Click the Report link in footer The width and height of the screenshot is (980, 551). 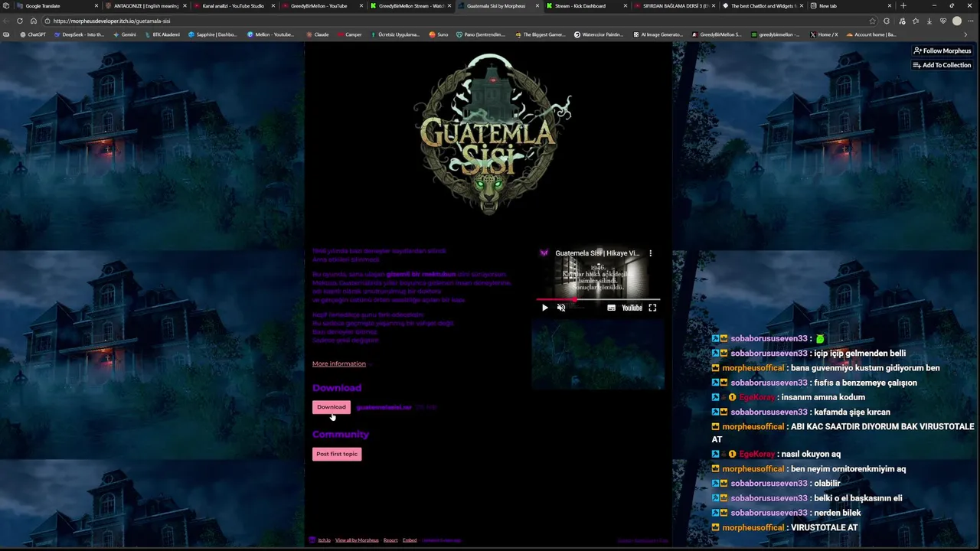[x=390, y=540]
